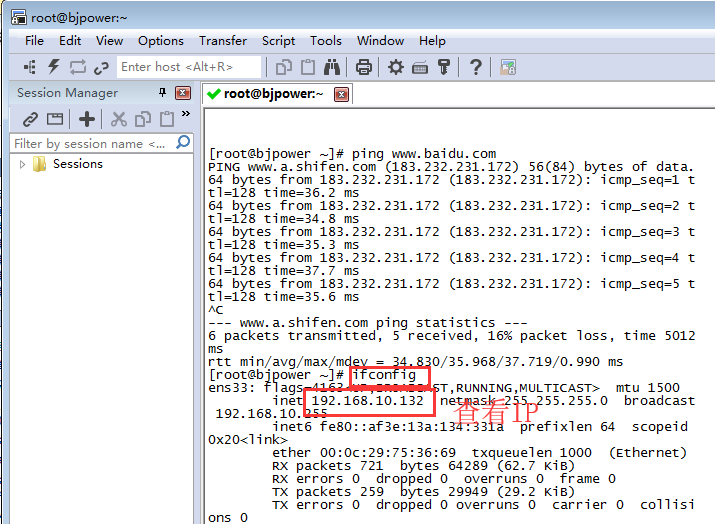Switch to root@bjpower:~ session tab
This screenshot has width=715, height=524.
click(x=272, y=94)
